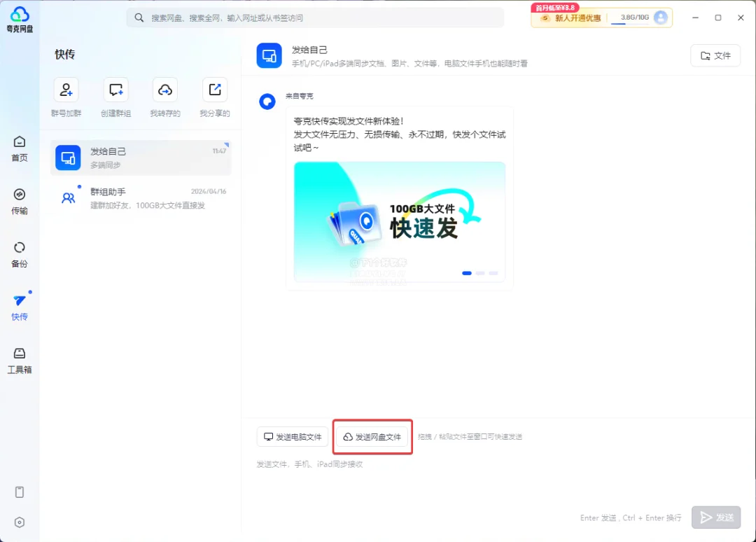Open the 文件 files button
Screen dimensions: 756x542
tap(715, 56)
